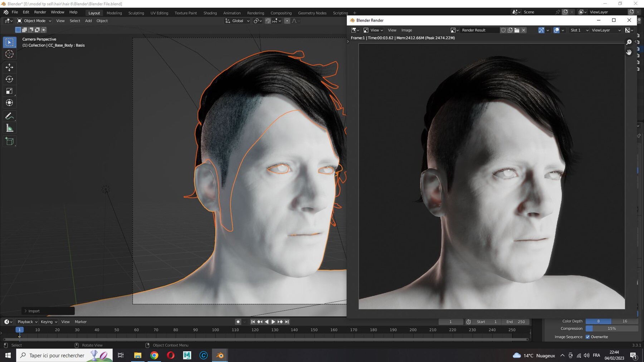The width and height of the screenshot is (644, 362).
Task: Switch to the UV Editing workspace tab
Action: pyautogui.click(x=159, y=13)
